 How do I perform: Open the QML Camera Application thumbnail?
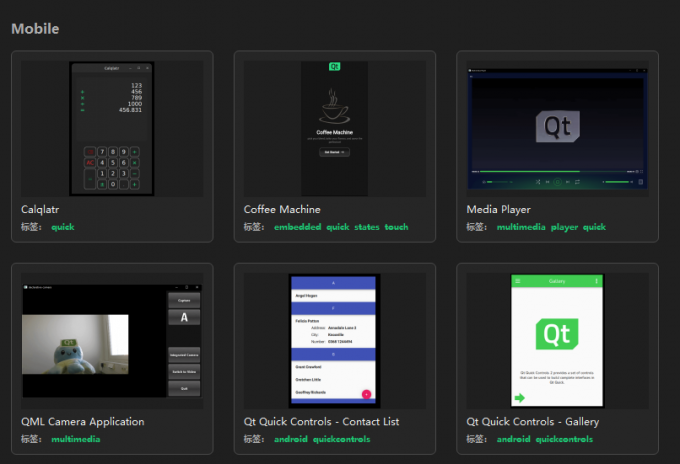click(112, 340)
